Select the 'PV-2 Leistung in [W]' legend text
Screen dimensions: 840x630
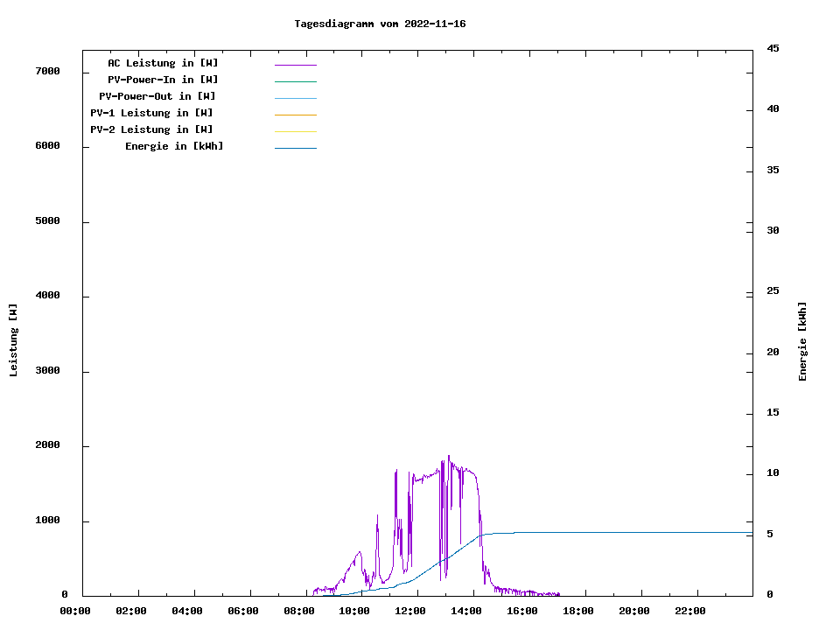pos(151,129)
